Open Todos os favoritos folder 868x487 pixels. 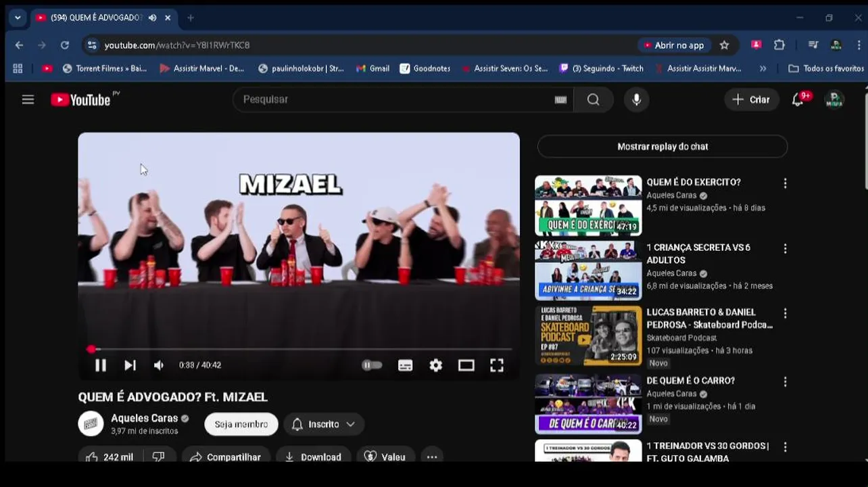826,68
